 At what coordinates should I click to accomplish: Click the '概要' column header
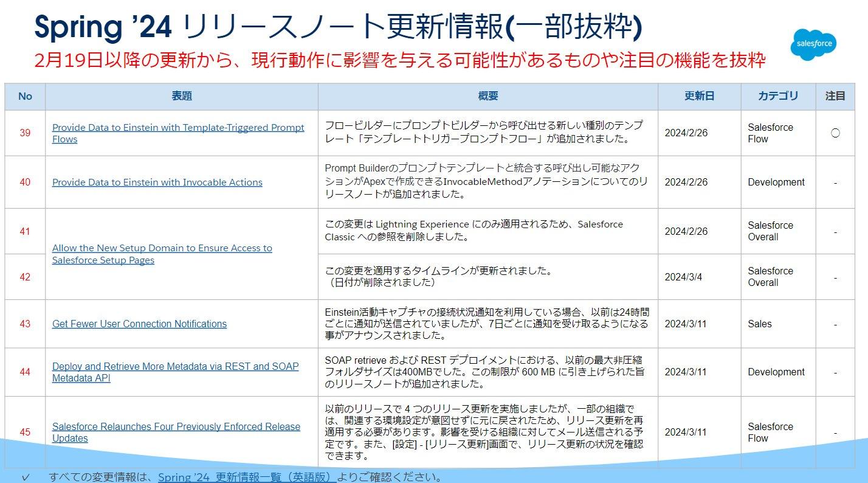pos(488,96)
